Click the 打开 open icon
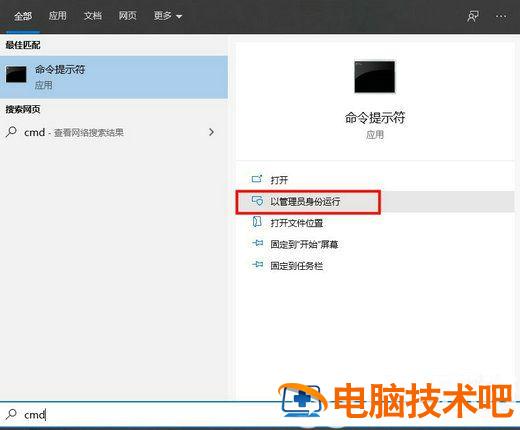This screenshot has height=430, width=520. tap(257, 179)
